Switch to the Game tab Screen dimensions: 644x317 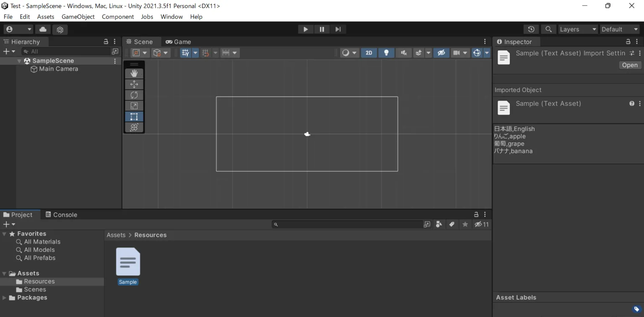pos(178,42)
